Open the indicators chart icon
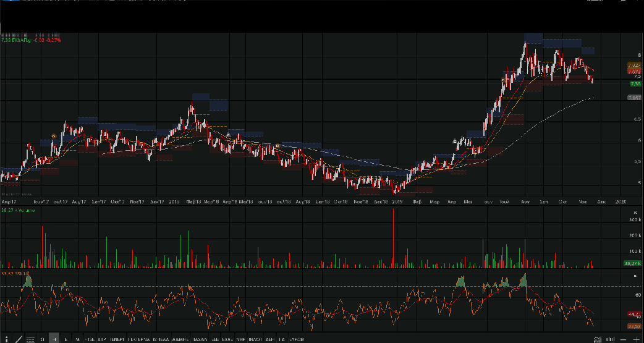 click(x=598, y=339)
